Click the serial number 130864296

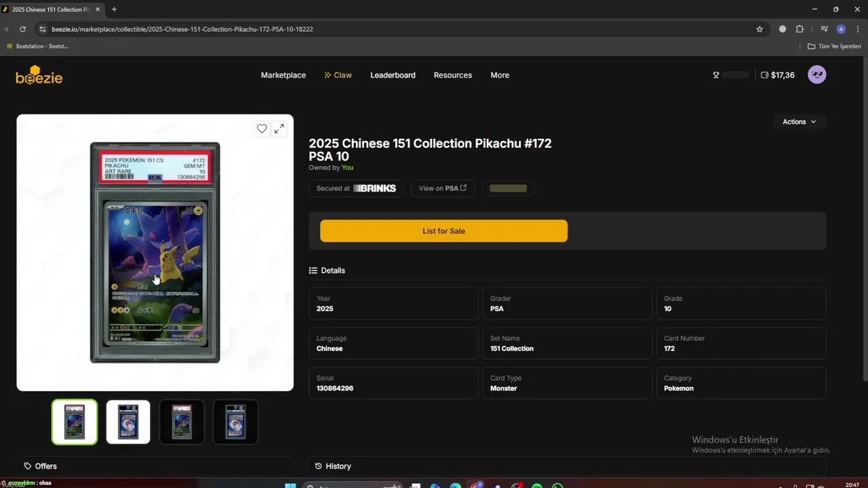point(335,388)
